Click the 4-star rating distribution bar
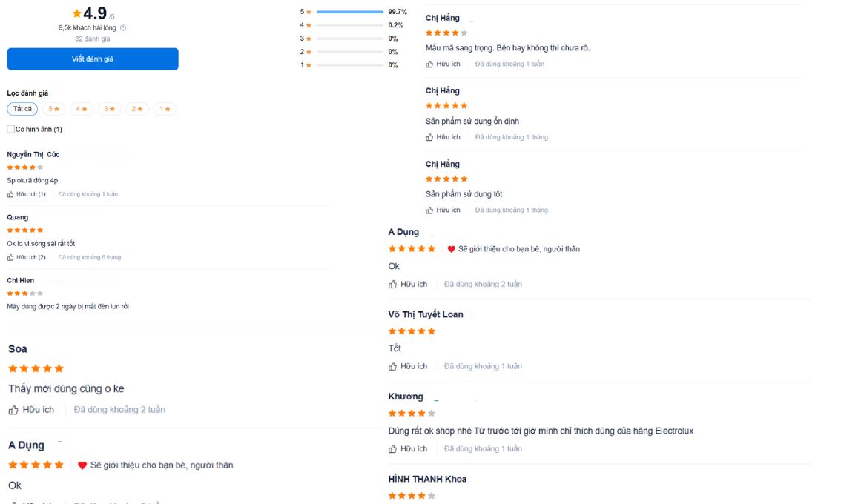The width and height of the screenshot is (841, 504). click(x=349, y=25)
